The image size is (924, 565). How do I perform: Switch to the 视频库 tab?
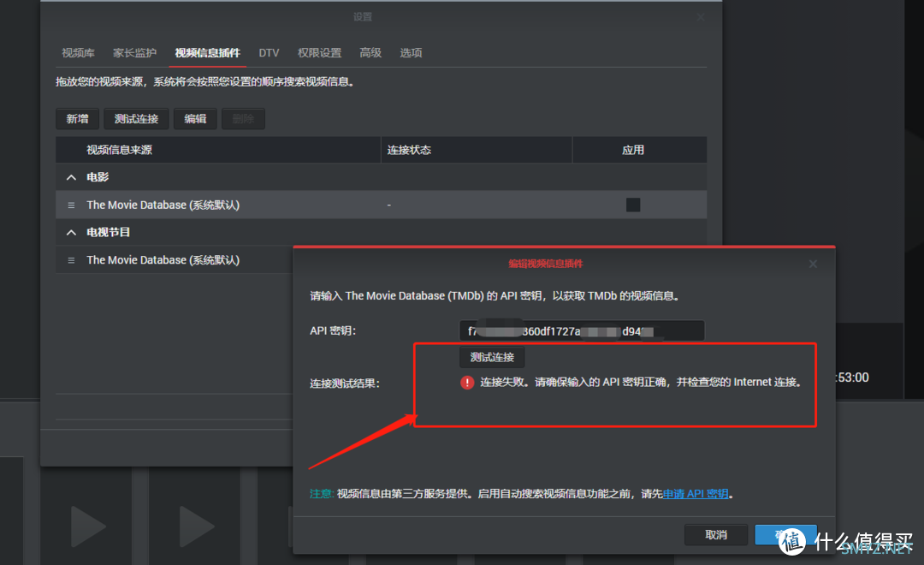[x=78, y=53]
